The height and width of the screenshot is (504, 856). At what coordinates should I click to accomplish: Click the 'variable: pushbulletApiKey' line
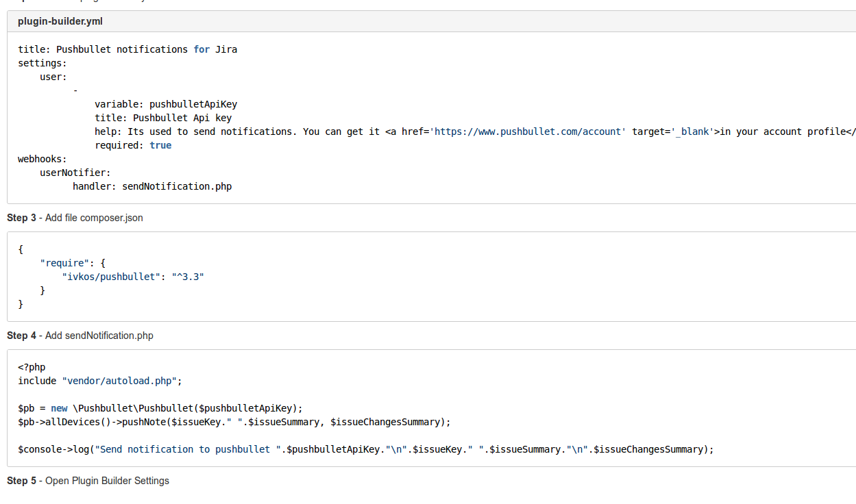coord(166,104)
